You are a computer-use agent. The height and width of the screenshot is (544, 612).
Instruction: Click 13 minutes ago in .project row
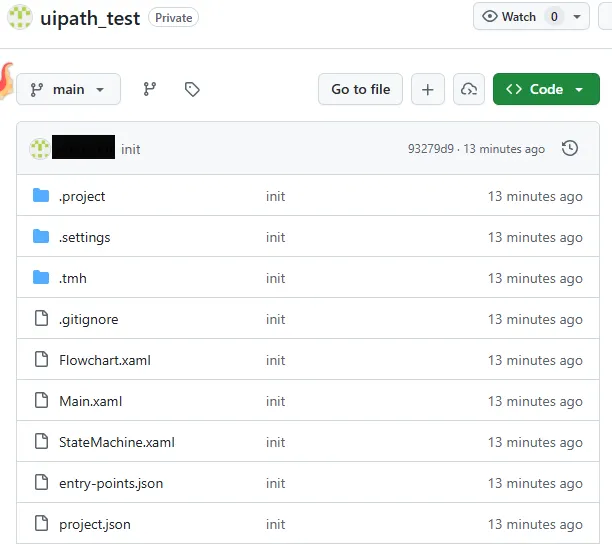(535, 197)
